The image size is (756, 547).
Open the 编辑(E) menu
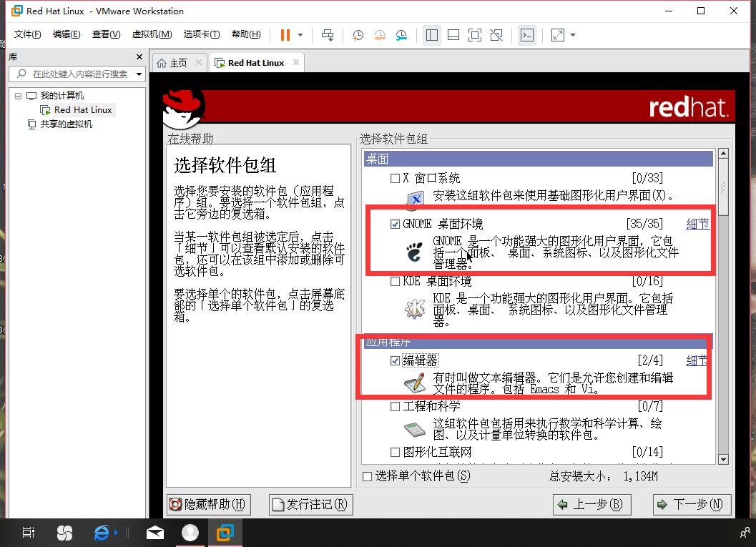pos(67,34)
